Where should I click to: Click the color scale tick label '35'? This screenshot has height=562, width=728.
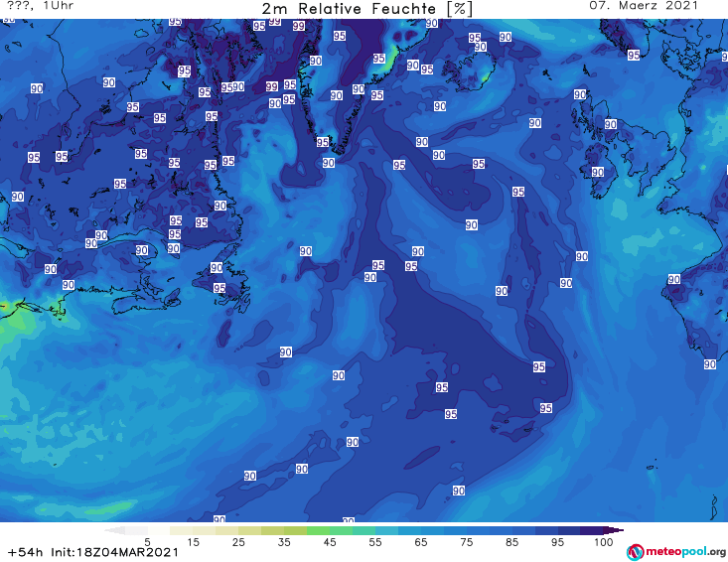click(x=284, y=542)
